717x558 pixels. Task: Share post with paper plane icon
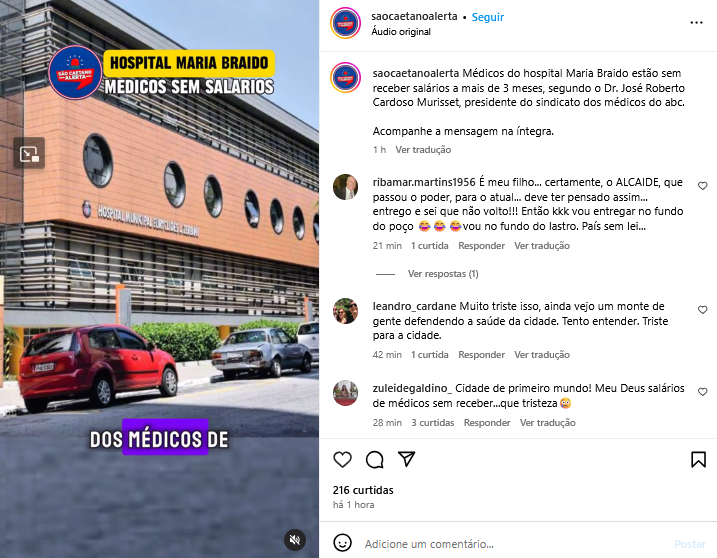click(x=407, y=459)
